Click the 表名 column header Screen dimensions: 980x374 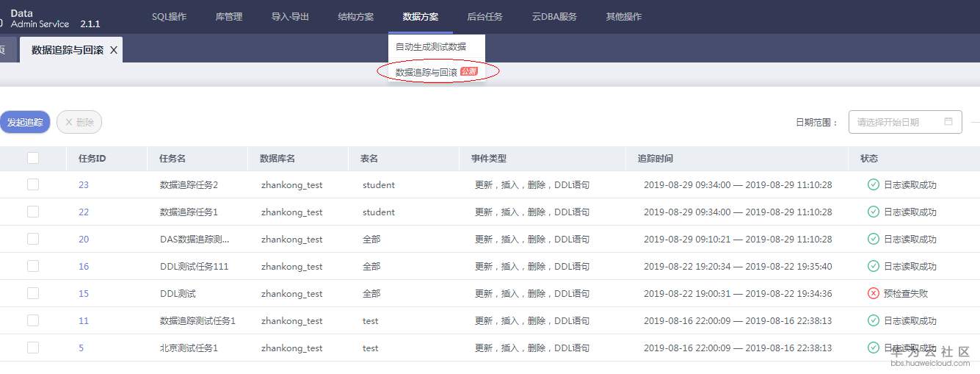click(x=369, y=159)
